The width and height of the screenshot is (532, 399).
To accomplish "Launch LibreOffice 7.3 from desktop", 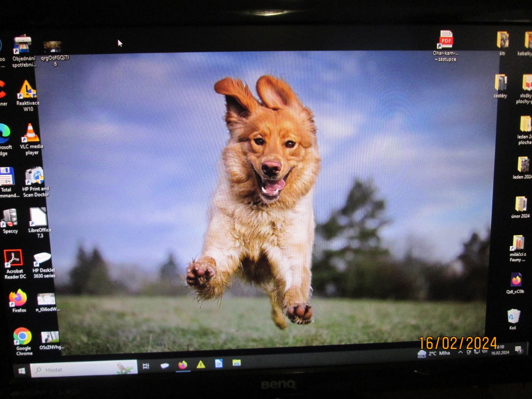I will pyautogui.click(x=39, y=217).
